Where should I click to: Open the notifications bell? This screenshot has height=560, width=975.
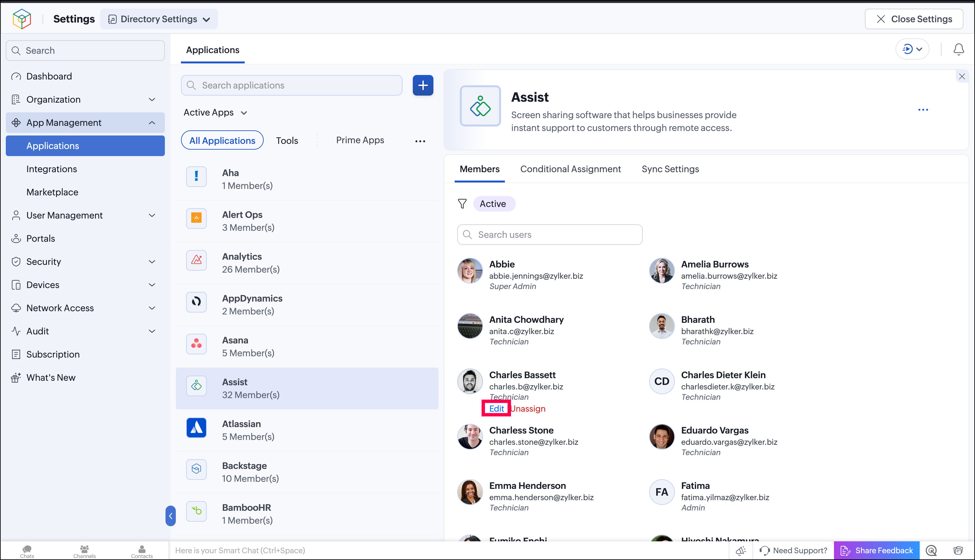click(x=959, y=49)
